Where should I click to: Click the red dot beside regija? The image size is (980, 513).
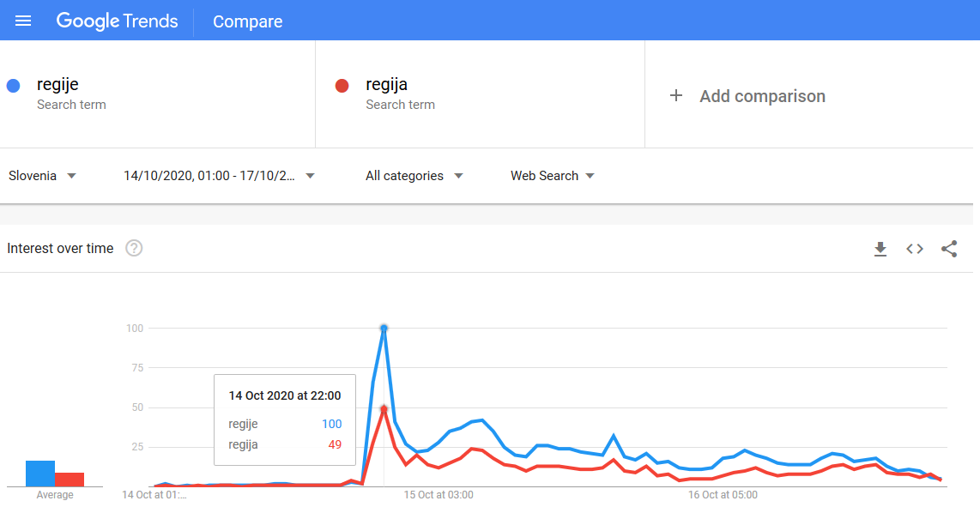point(342,86)
